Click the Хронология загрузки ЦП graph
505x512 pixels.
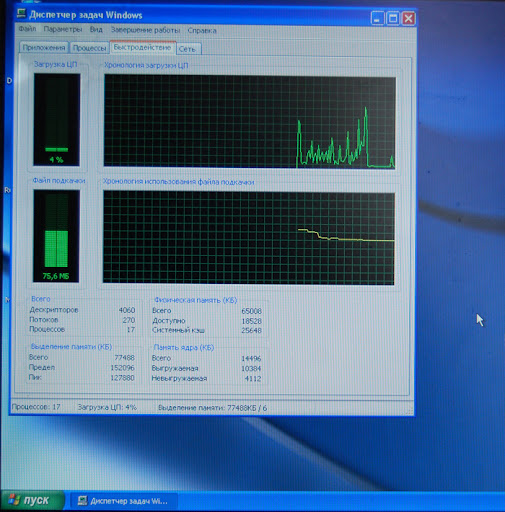(x=250, y=122)
